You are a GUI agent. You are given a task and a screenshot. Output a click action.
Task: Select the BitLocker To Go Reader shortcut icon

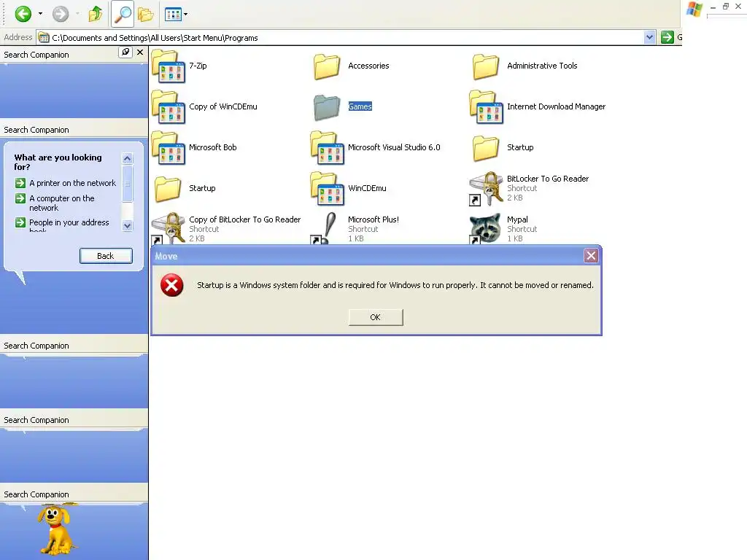(x=486, y=189)
